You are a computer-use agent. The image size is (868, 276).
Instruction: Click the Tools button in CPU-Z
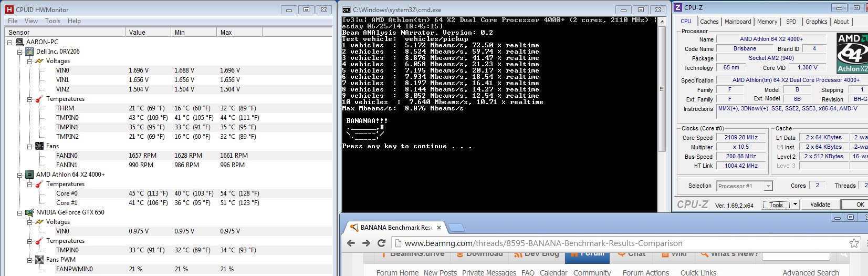776,205
